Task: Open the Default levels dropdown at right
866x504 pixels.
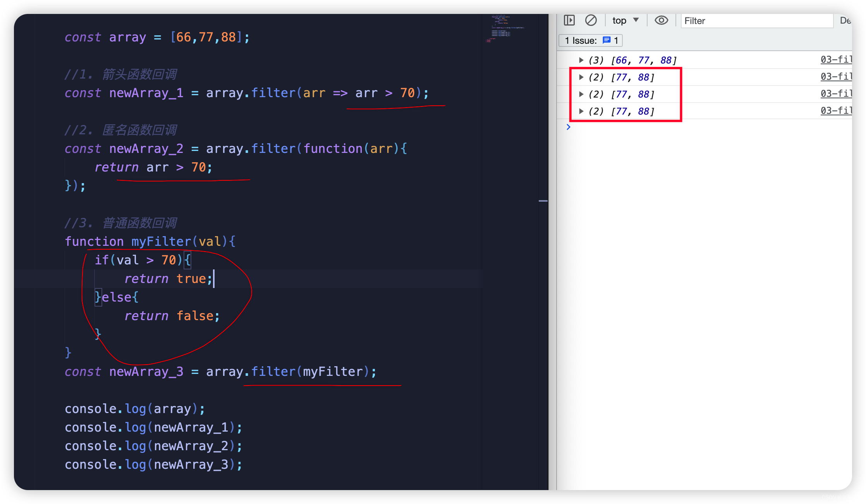Action: click(845, 20)
